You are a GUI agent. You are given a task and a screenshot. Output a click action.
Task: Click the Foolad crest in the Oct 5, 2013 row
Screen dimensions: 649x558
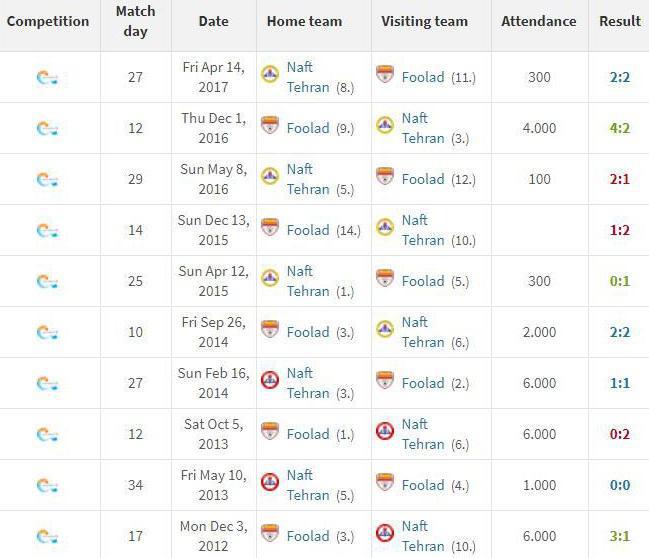[270, 431]
